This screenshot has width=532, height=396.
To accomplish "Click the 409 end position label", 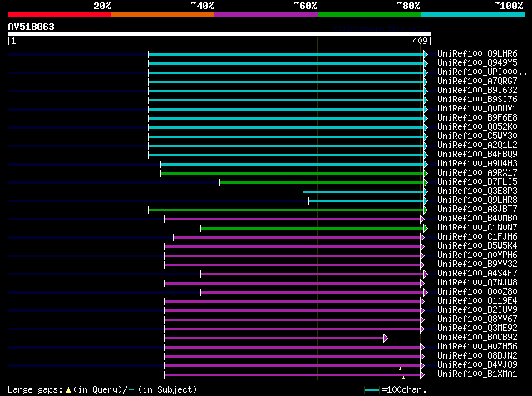I will click(420, 41).
